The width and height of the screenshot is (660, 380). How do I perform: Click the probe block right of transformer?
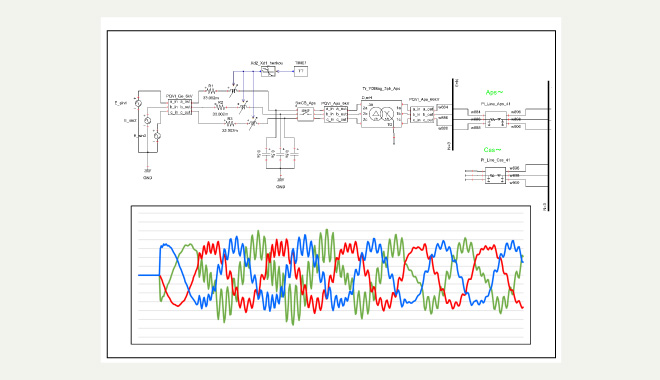[422, 114]
